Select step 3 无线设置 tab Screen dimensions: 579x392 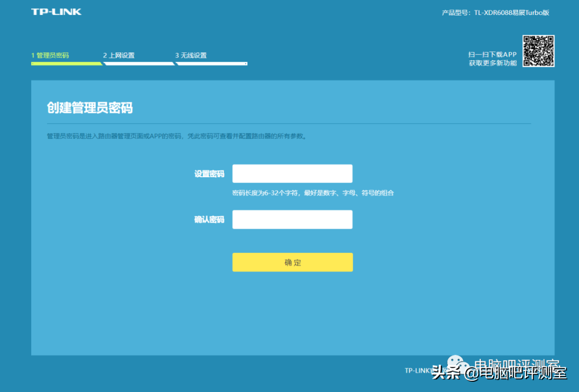pyautogui.click(x=191, y=55)
